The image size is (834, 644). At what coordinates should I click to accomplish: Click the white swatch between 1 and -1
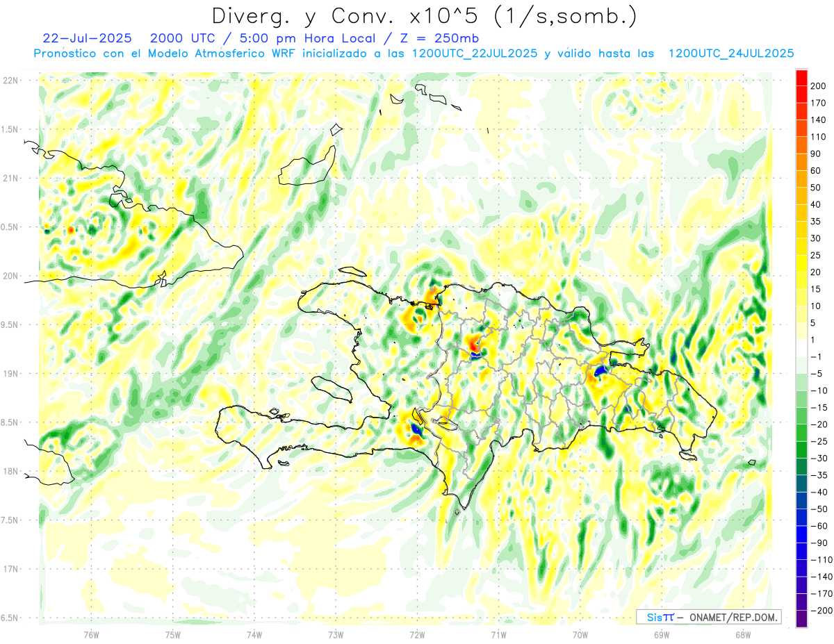coord(801,348)
